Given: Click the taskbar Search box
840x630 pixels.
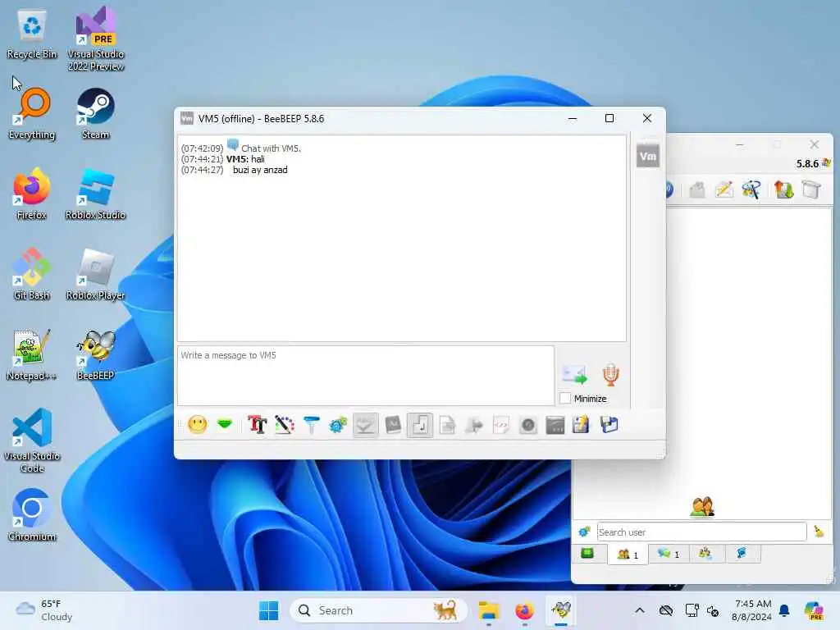Looking at the screenshot, I should pyautogui.click(x=379, y=610).
